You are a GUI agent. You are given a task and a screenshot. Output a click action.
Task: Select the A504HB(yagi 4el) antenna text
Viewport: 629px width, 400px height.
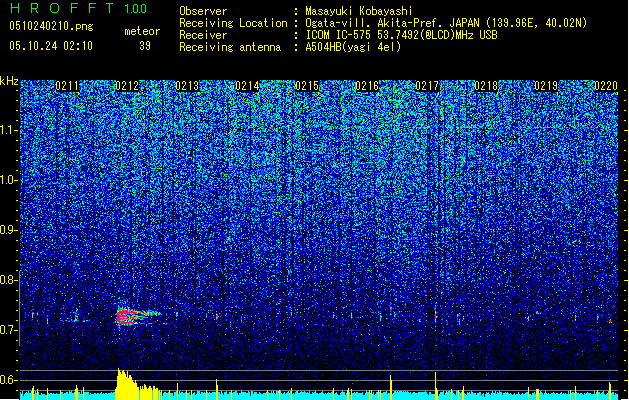click(x=353, y=47)
